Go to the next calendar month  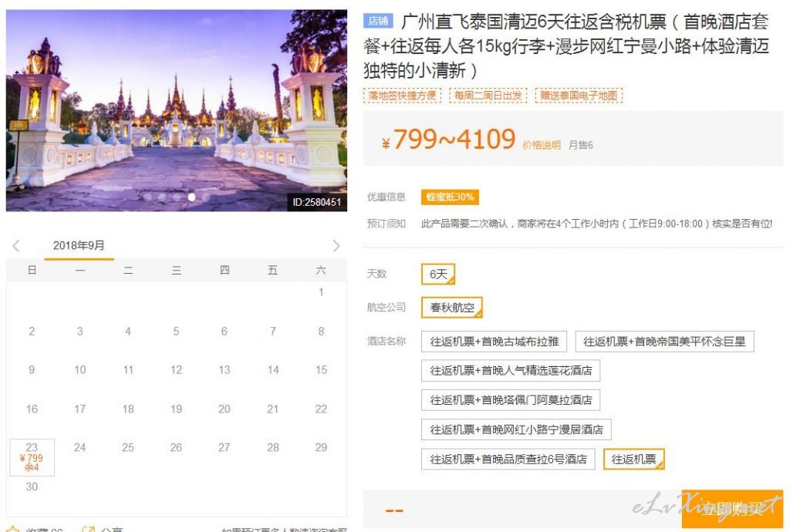[336, 246]
